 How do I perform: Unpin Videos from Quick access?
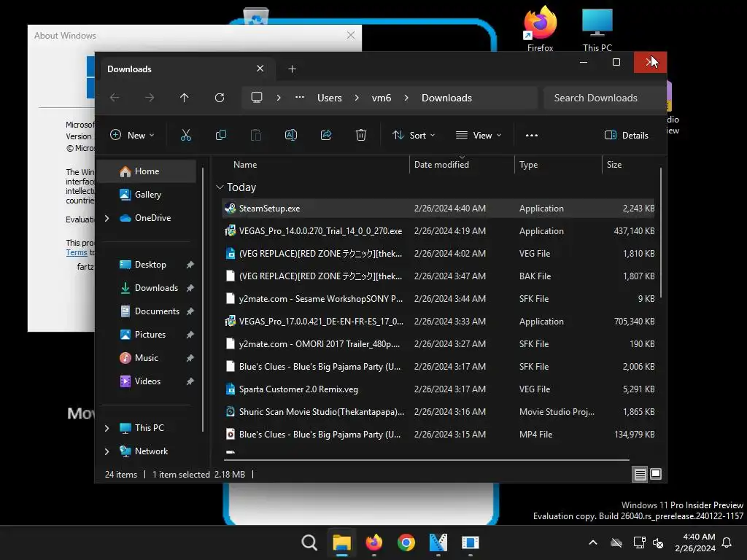(x=190, y=381)
